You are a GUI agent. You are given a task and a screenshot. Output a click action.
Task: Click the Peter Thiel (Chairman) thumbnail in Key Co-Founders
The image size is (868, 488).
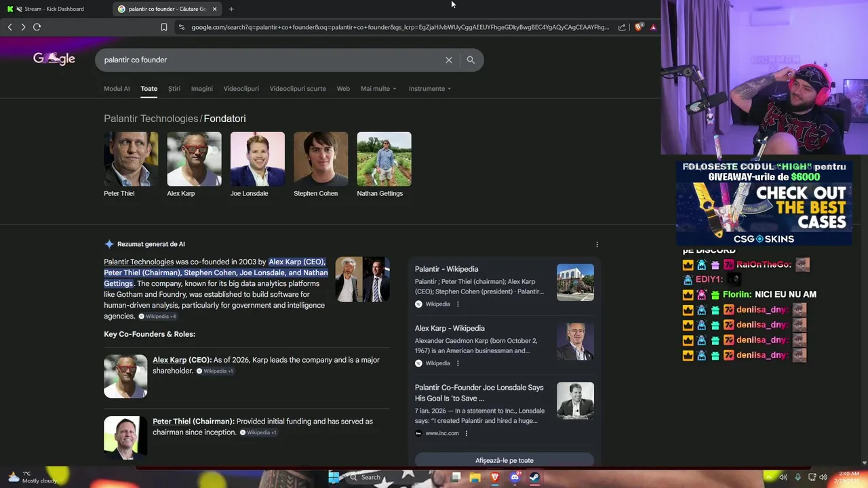(x=125, y=438)
